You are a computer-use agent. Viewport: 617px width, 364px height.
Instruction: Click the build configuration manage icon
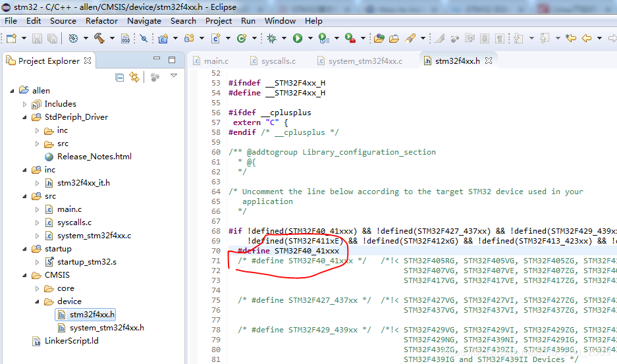[73, 38]
